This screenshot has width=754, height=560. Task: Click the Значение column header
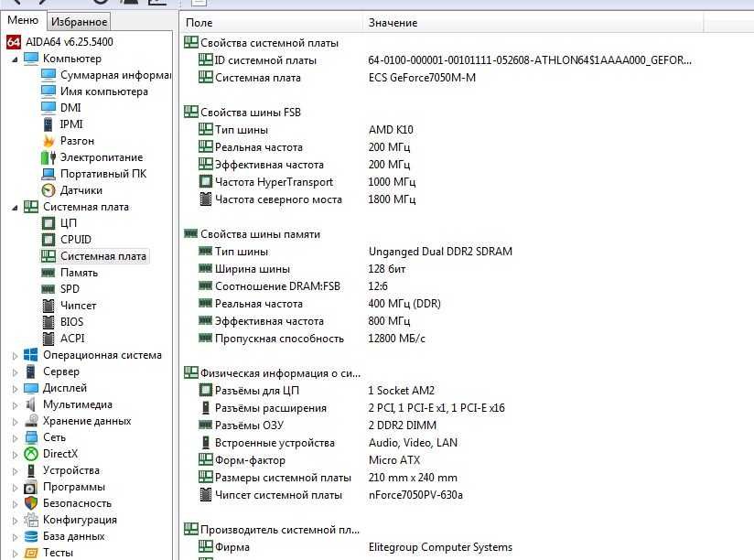[x=533, y=23]
